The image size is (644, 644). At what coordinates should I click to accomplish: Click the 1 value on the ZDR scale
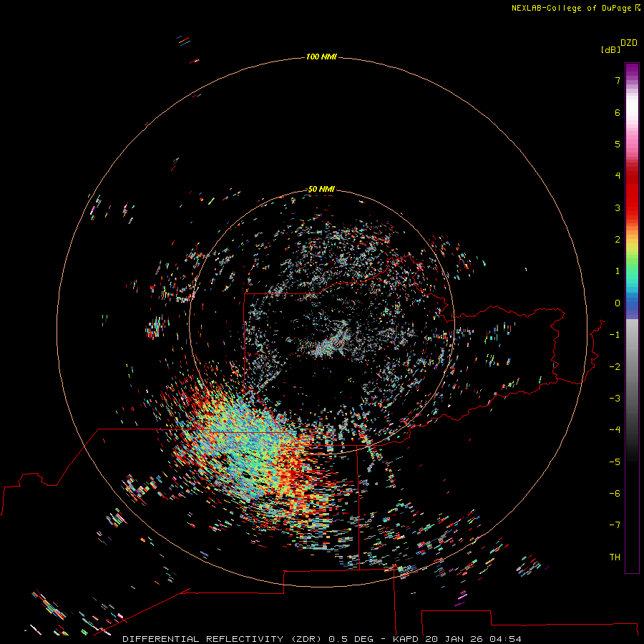point(618,271)
